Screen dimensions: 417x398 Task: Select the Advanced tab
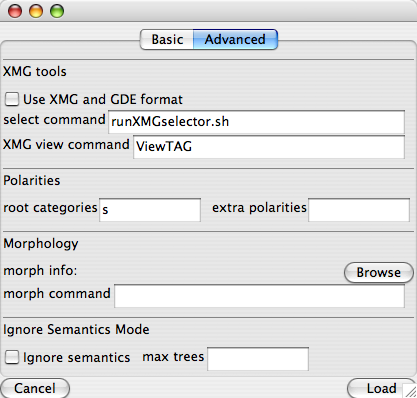point(235,39)
